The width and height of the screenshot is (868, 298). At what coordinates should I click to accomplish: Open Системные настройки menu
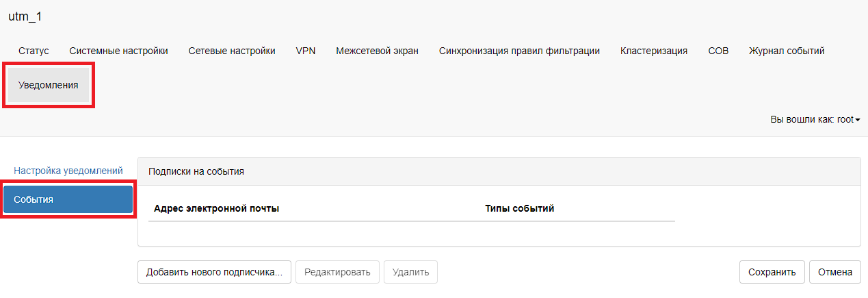tap(118, 51)
